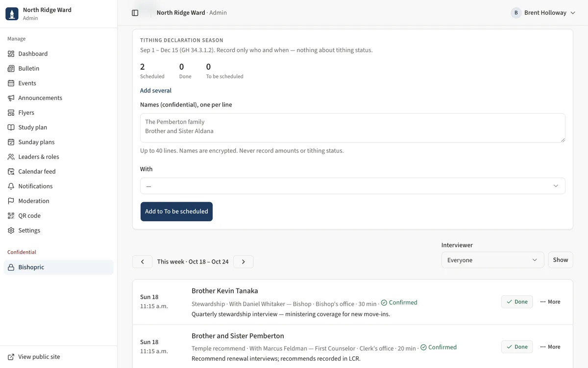Click the View public site external-link icon
588x368 pixels.
11,357
